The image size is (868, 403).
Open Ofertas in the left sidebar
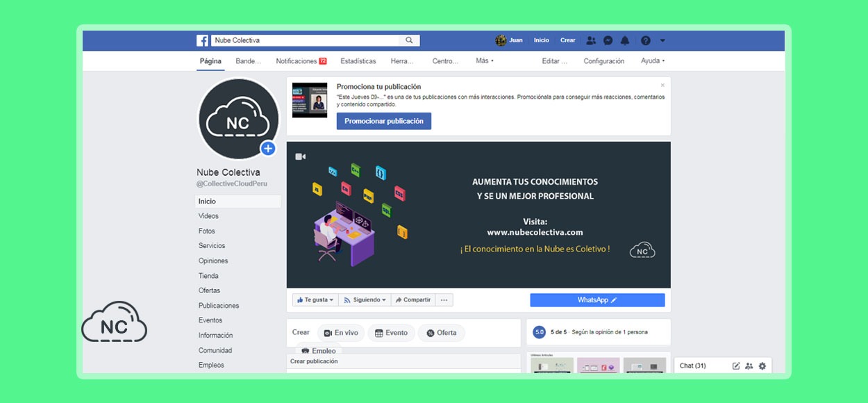tap(209, 290)
